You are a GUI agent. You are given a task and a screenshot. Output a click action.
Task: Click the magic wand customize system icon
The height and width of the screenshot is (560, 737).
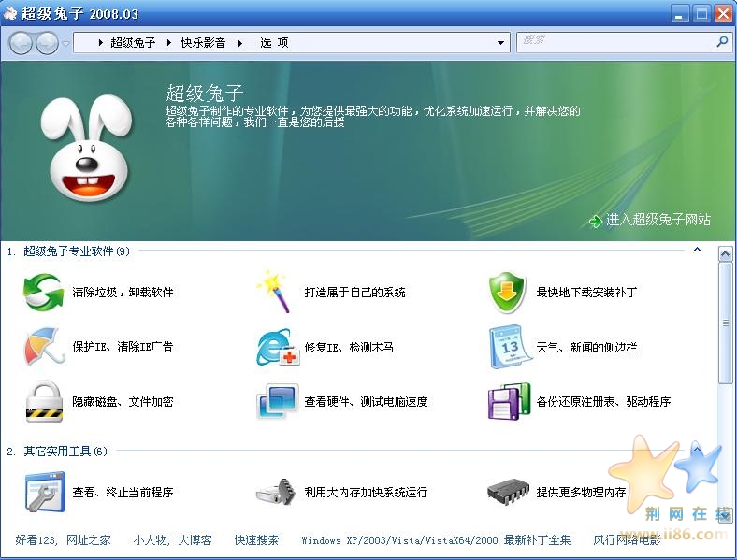[x=273, y=292]
